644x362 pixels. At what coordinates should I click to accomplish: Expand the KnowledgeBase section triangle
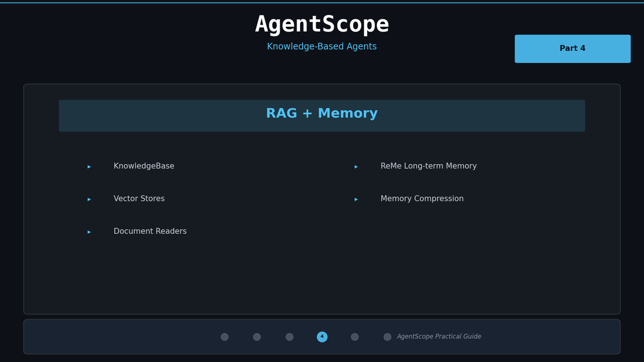click(89, 166)
